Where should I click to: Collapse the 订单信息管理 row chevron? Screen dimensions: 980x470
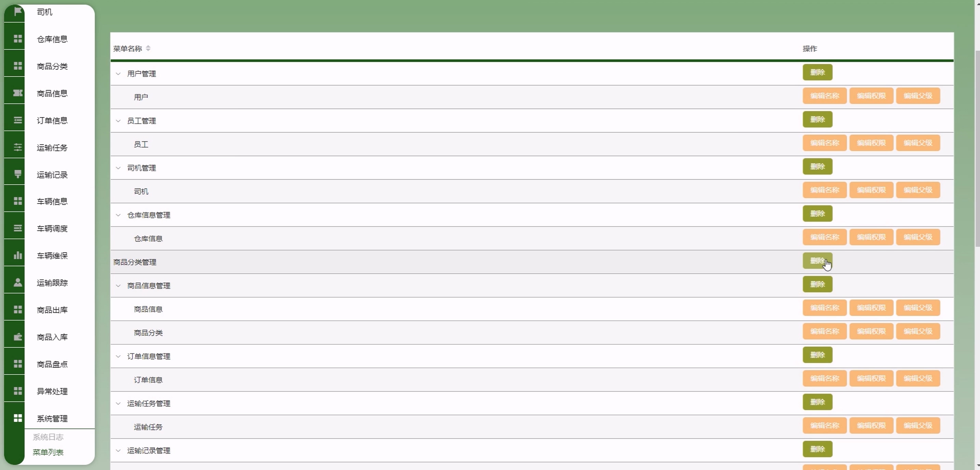118,356
